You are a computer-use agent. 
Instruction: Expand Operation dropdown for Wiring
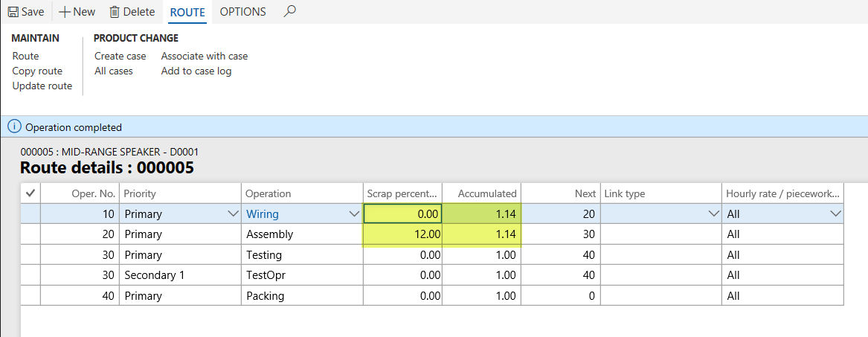353,214
